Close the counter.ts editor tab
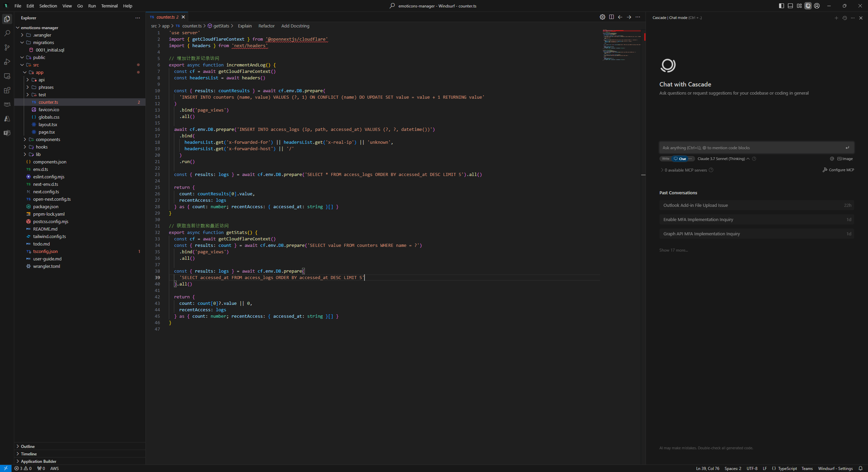Viewport: 868px width, 472px height. [x=183, y=17]
